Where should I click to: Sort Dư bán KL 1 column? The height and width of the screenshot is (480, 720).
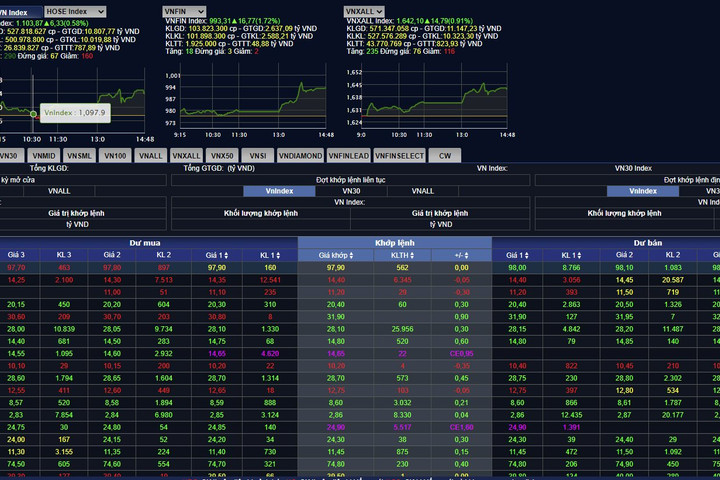(579, 255)
